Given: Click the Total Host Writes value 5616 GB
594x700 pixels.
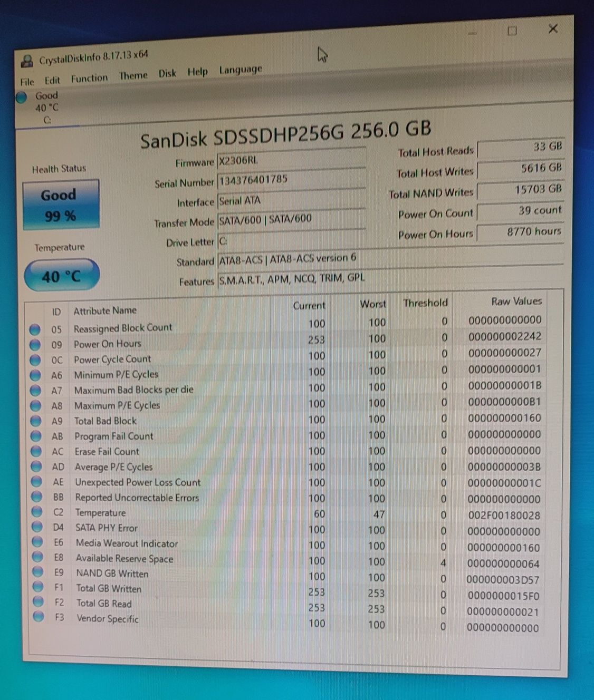Looking at the screenshot, I should point(521,168).
